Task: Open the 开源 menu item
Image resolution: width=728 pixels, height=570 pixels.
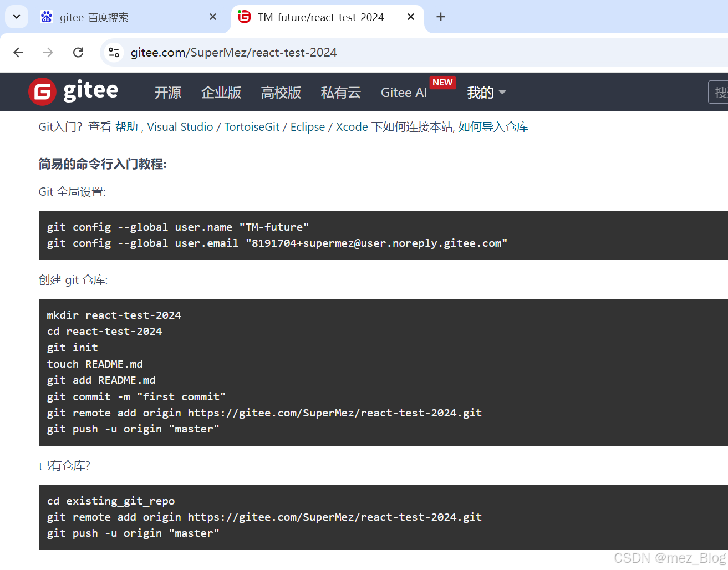Action: click(x=168, y=93)
